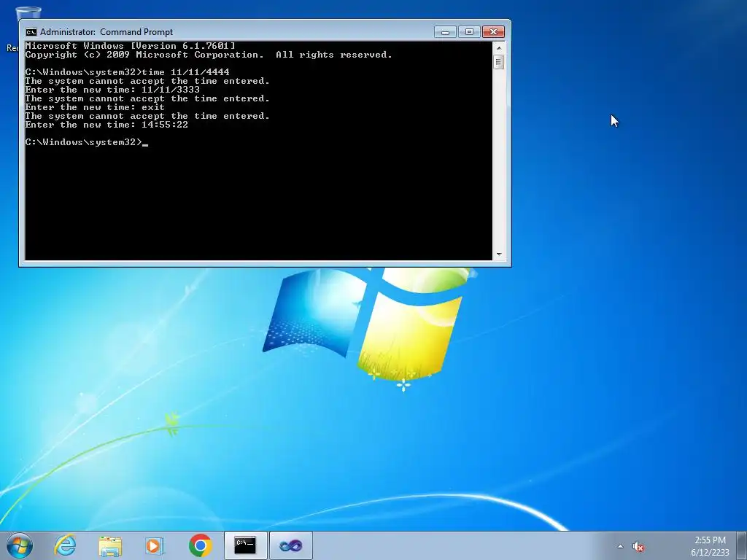This screenshot has height=560, width=747.
Task: Click the Show Desktop strip beside the clock
Action: click(742, 545)
